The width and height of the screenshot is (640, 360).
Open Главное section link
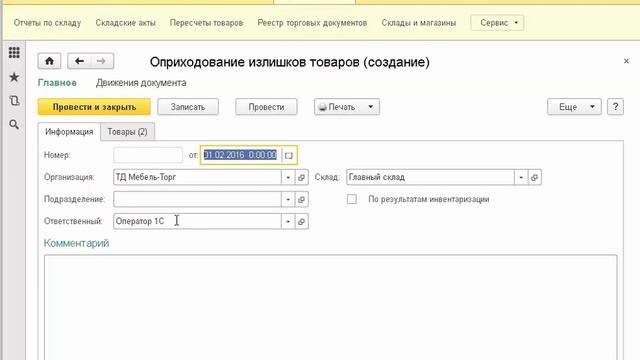pyautogui.click(x=57, y=83)
